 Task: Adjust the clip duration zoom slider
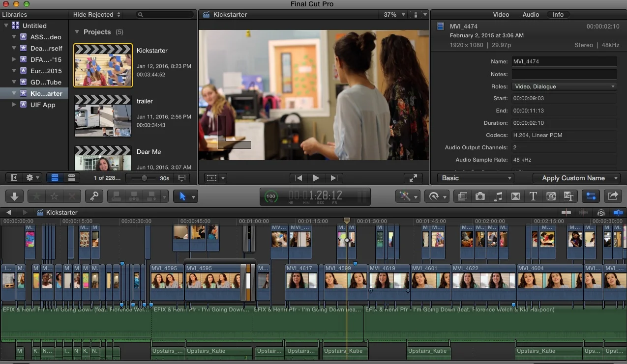144,178
